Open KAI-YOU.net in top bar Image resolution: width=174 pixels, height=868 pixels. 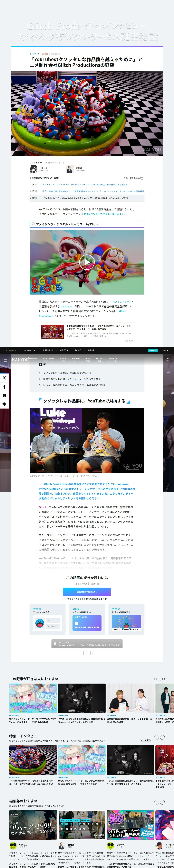click(x=30, y=350)
